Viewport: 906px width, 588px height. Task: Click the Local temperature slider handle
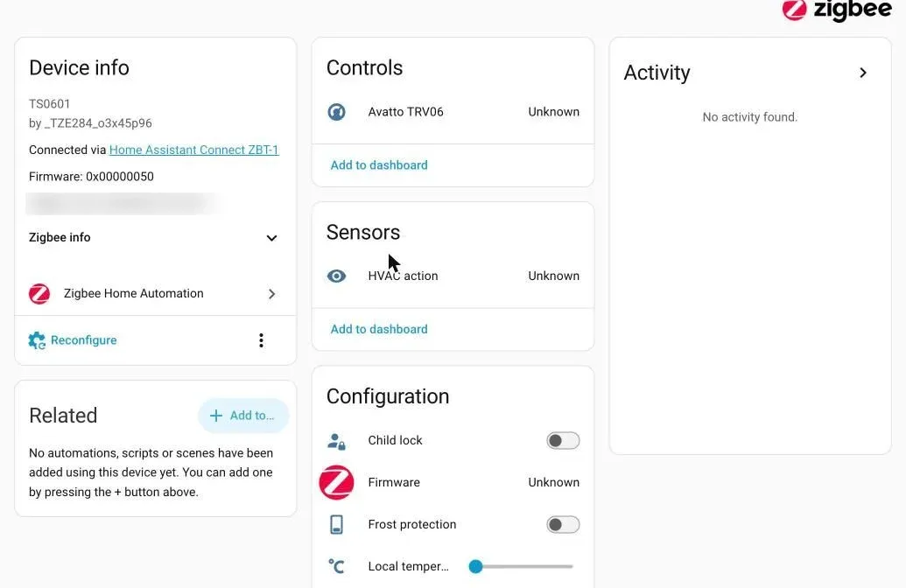475,567
